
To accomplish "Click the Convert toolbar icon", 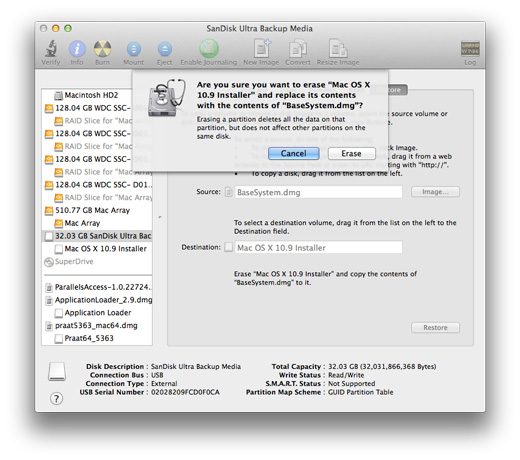I will click(298, 49).
